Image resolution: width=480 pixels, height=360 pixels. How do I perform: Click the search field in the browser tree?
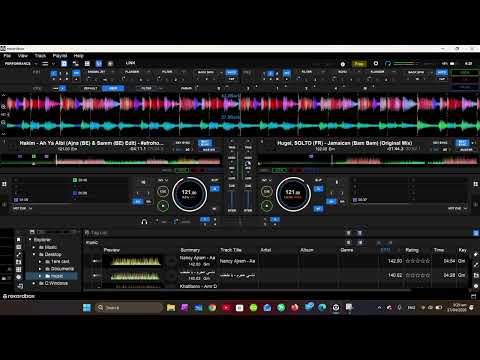coord(57,232)
